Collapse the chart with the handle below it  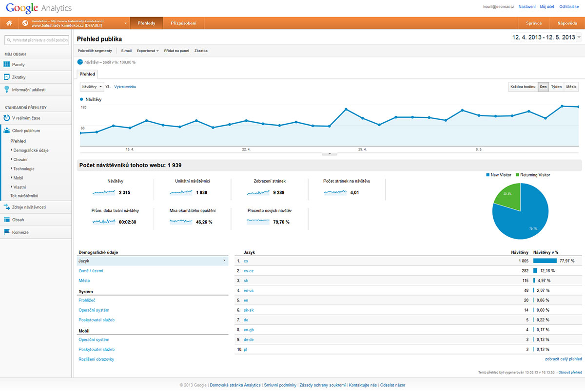pyautogui.click(x=330, y=153)
